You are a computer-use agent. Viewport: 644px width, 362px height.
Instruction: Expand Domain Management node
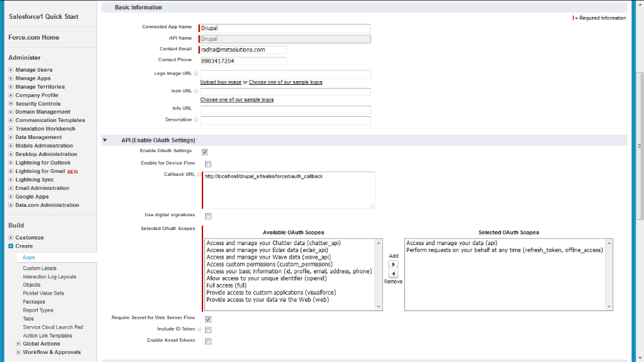[11, 112]
